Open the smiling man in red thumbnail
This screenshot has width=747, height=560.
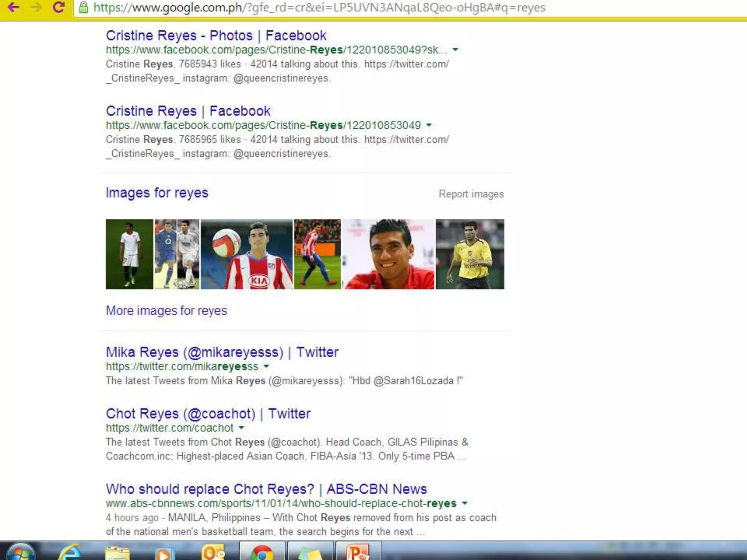pos(388,254)
